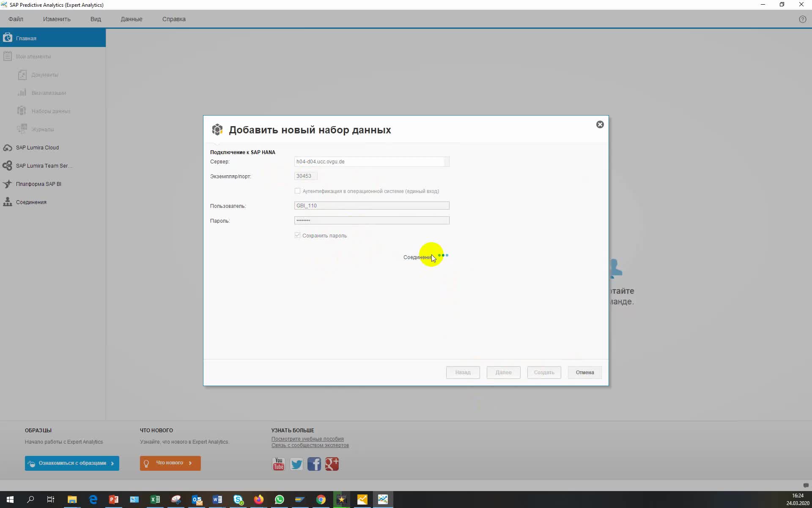Click the YouTube icon

278,464
